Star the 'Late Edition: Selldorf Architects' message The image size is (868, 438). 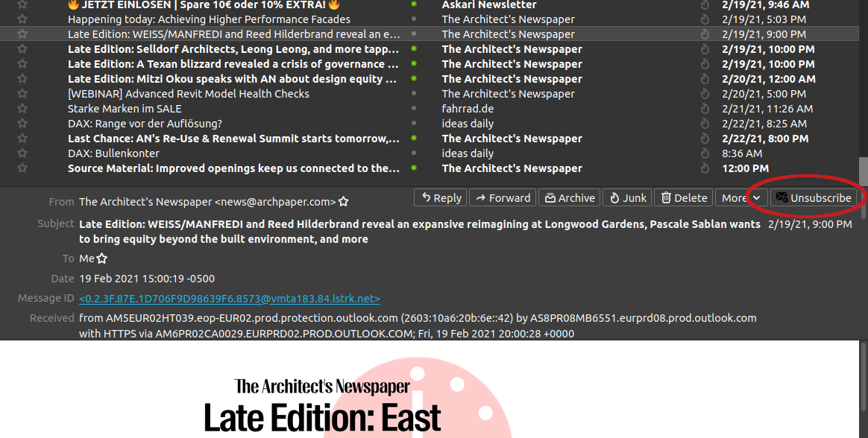point(22,48)
